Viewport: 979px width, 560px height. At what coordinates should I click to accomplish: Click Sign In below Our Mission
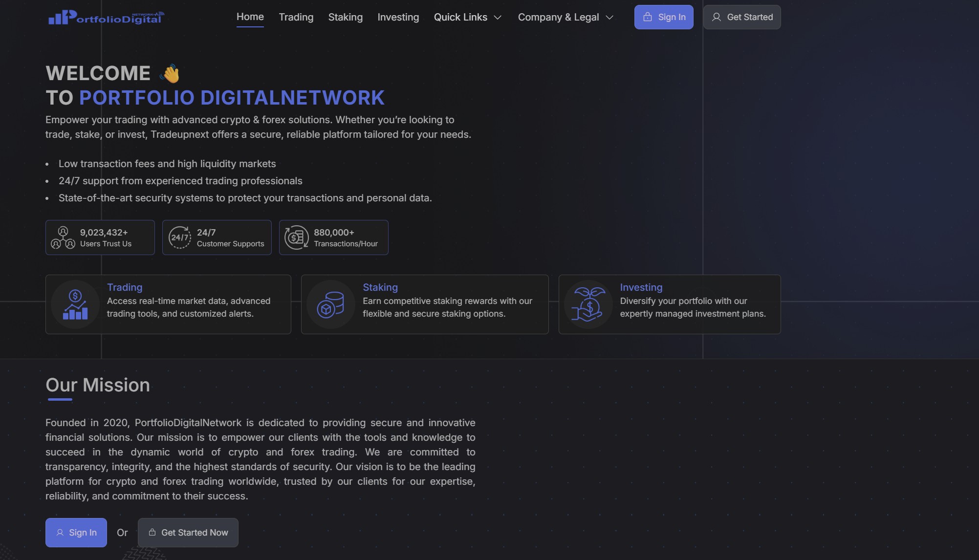coord(76,533)
